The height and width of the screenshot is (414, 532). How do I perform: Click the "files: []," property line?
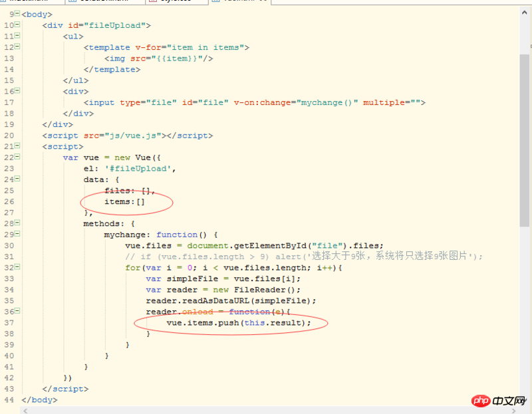[x=130, y=191]
